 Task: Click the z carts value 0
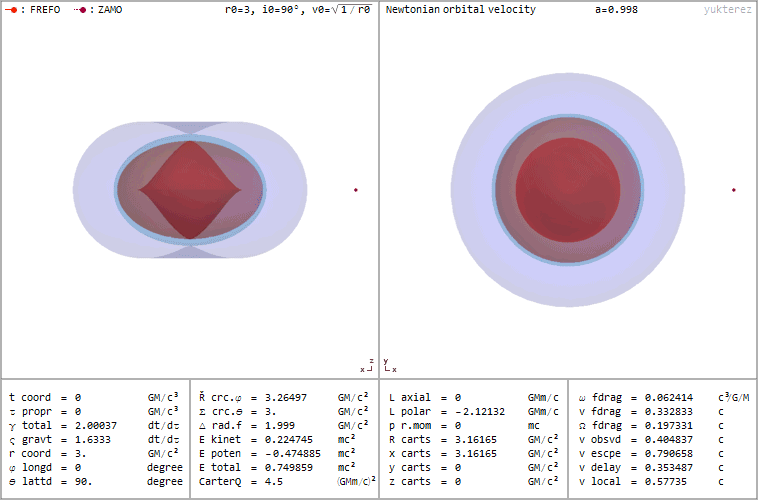458,482
